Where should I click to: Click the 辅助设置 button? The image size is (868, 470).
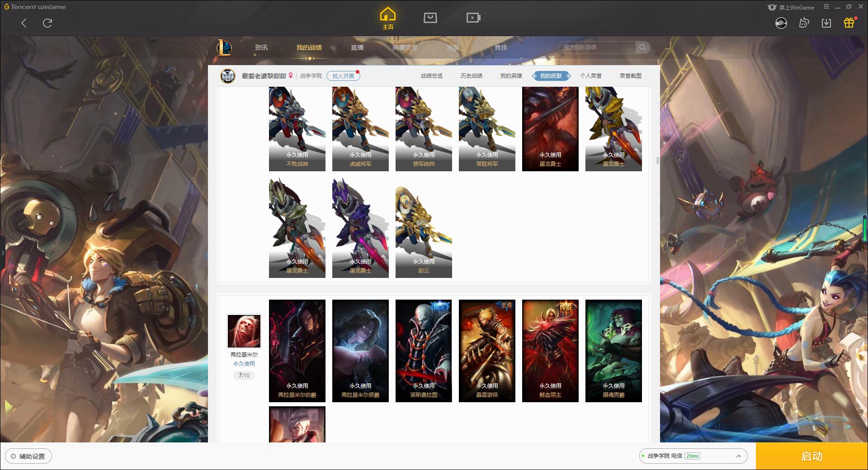[28, 456]
